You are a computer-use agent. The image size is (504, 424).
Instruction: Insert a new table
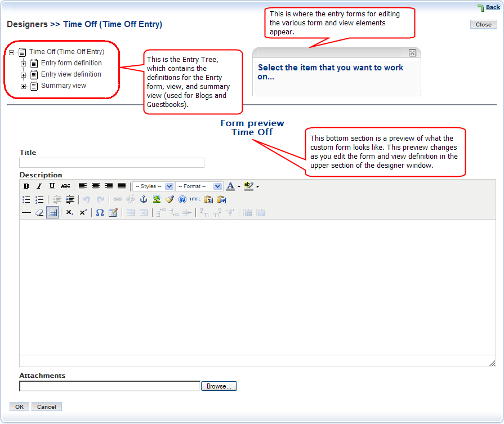pyautogui.click(x=52, y=213)
